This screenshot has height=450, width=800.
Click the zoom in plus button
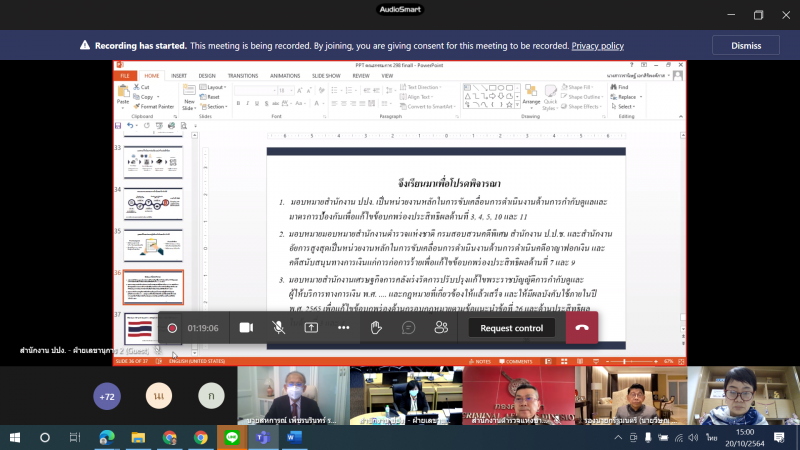[656, 361]
